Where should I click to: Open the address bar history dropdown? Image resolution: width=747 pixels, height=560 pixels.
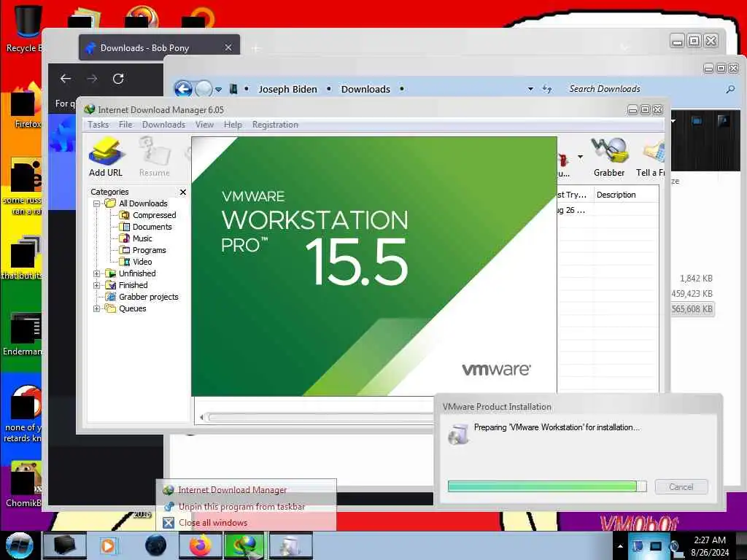[x=531, y=89]
